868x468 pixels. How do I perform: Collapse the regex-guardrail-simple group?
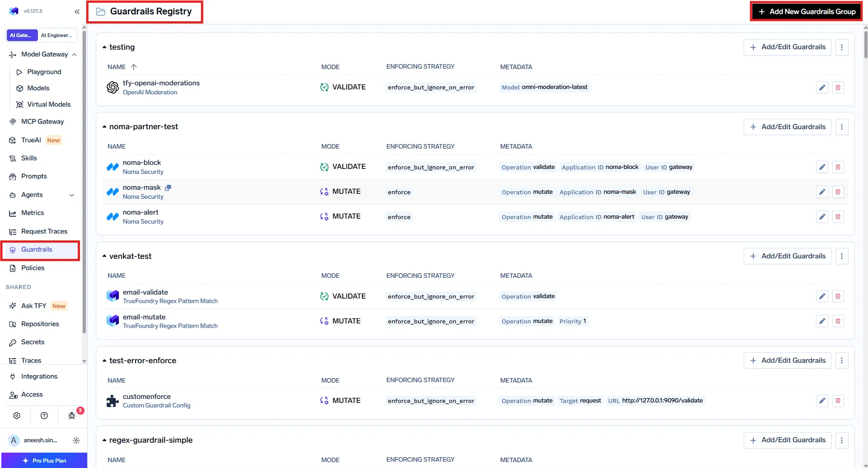tap(104, 440)
